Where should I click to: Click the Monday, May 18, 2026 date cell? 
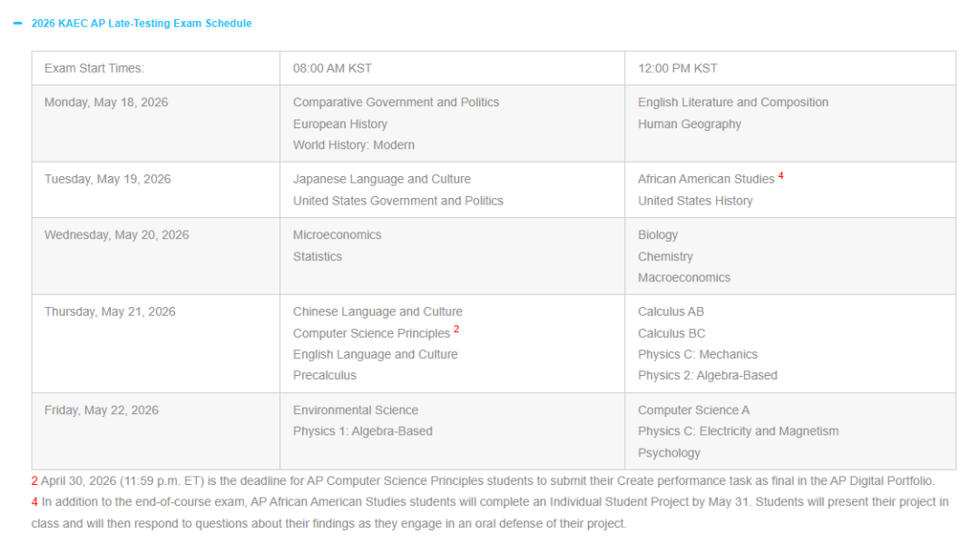156,123
